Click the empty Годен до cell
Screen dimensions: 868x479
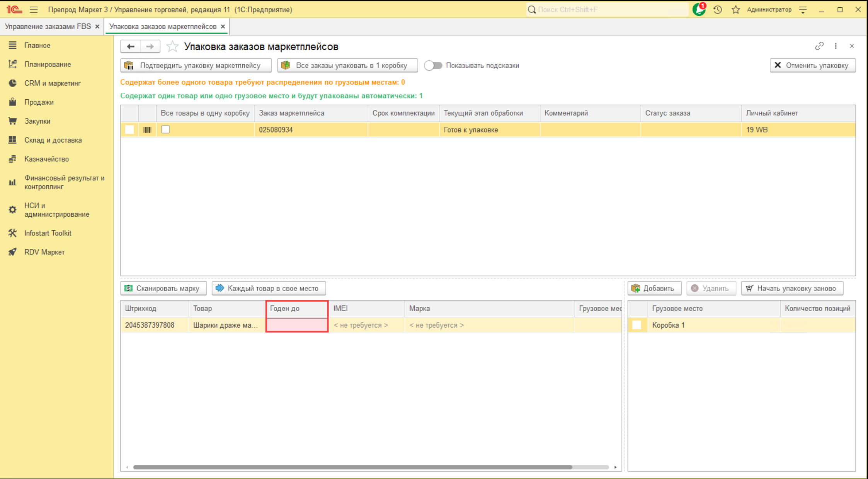pyautogui.click(x=297, y=325)
